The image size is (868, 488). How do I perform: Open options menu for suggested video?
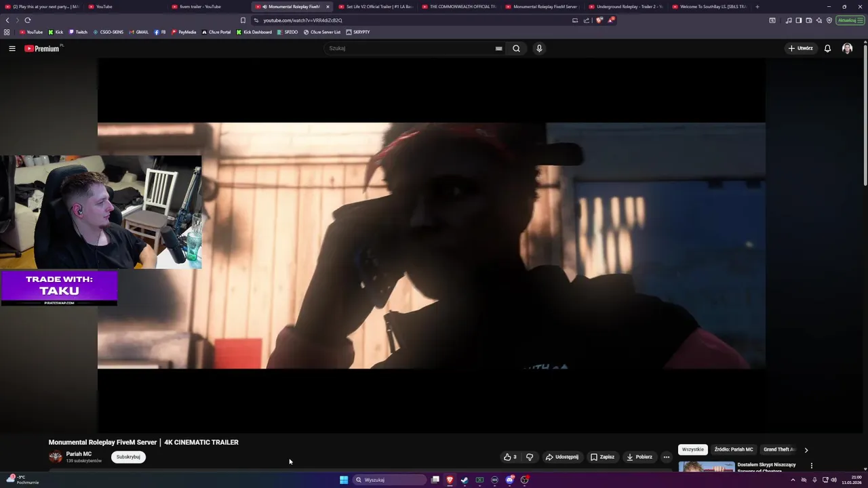point(811,466)
